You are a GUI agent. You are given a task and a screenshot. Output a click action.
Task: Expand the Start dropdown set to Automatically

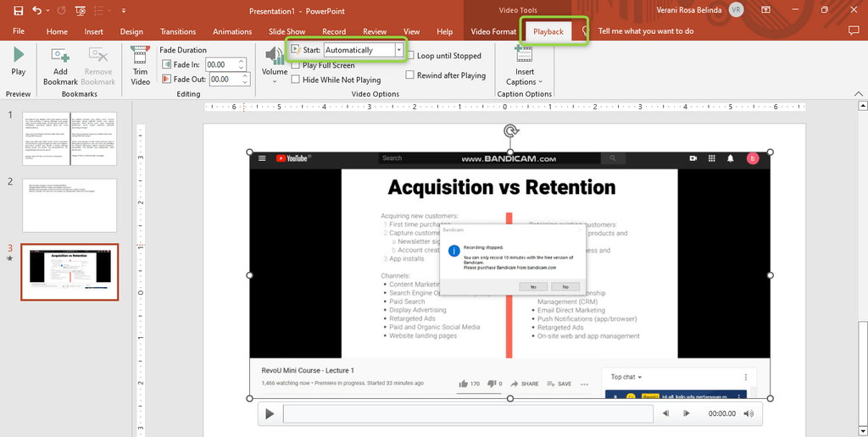coord(399,50)
